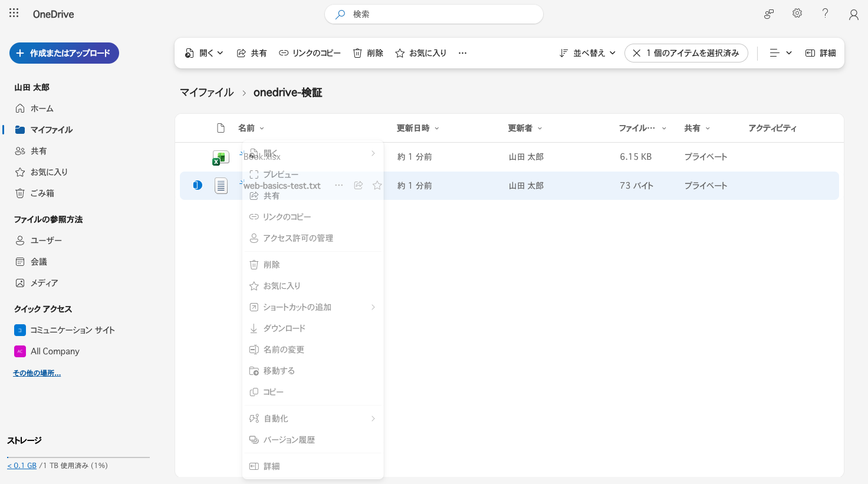
Task: Choose 削除 in the context menu
Action: point(313,265)
